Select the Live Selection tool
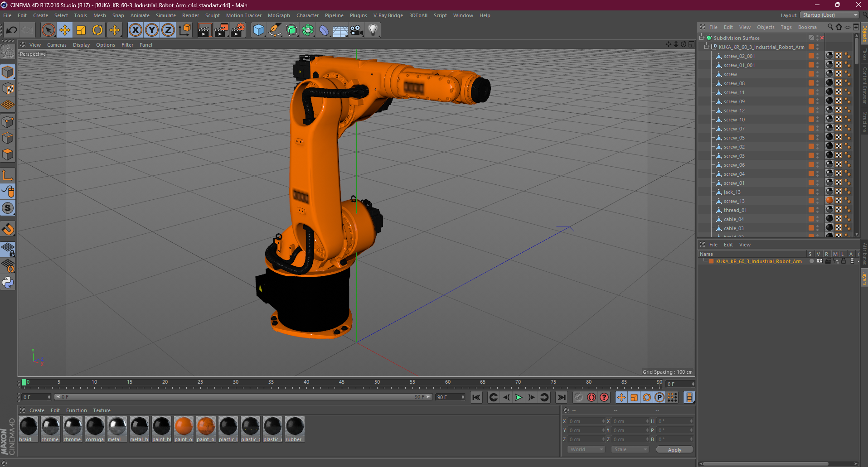Image resolution: width=868 pixels, height=467 pixels. (48, 30)
